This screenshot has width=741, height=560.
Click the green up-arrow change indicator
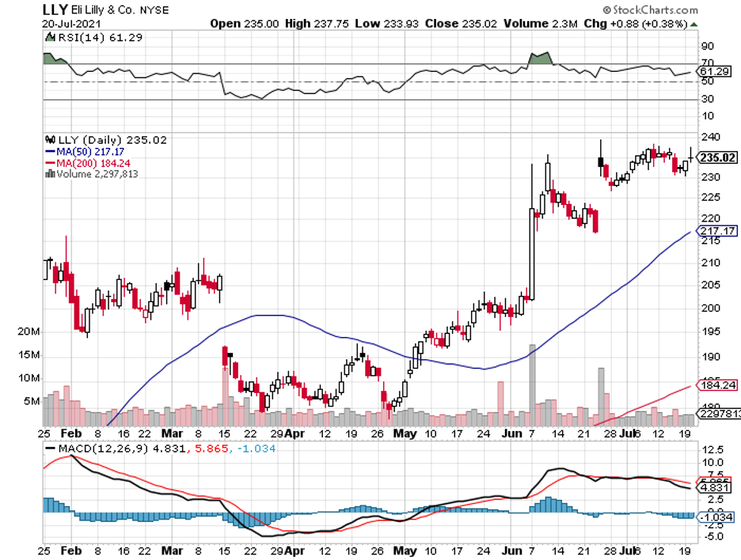693,24
